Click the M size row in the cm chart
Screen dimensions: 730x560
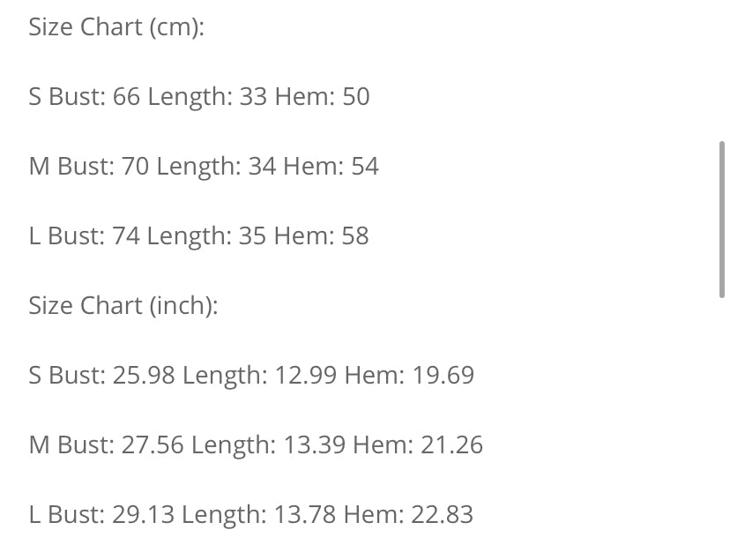coord(204,167)
